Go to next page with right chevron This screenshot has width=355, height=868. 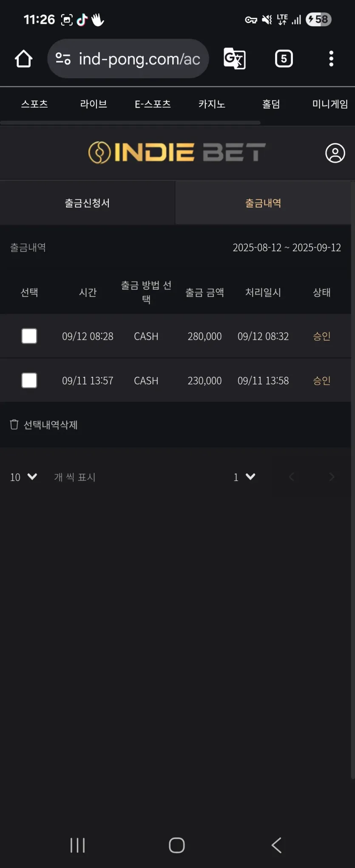pos(332,477)
